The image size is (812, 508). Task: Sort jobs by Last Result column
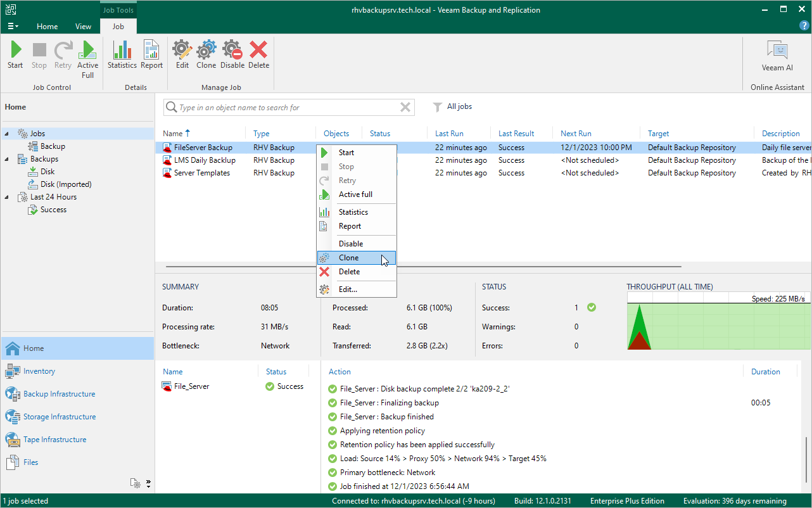(516, 134)
